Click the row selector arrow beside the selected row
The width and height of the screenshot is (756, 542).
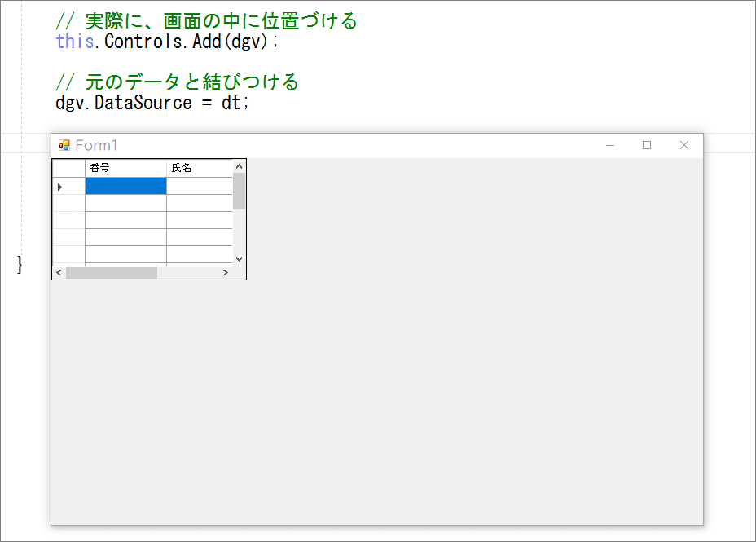tap(60, 186)
